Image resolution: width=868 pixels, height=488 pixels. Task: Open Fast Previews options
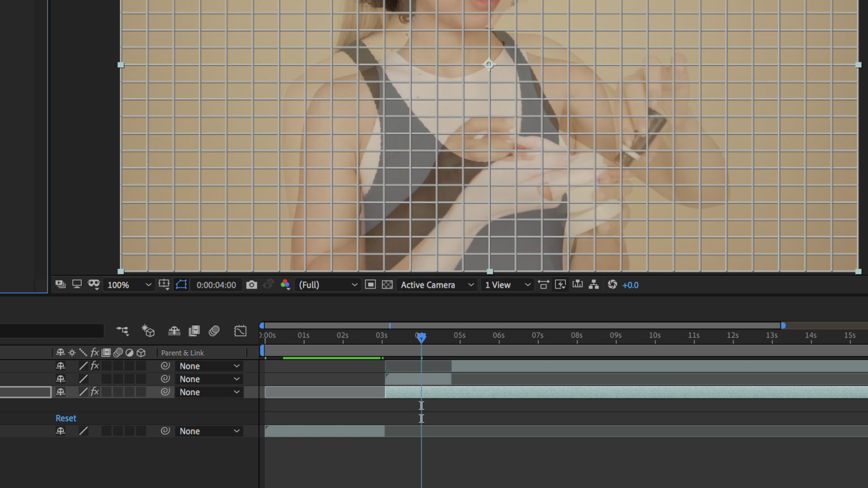(561, 285)
